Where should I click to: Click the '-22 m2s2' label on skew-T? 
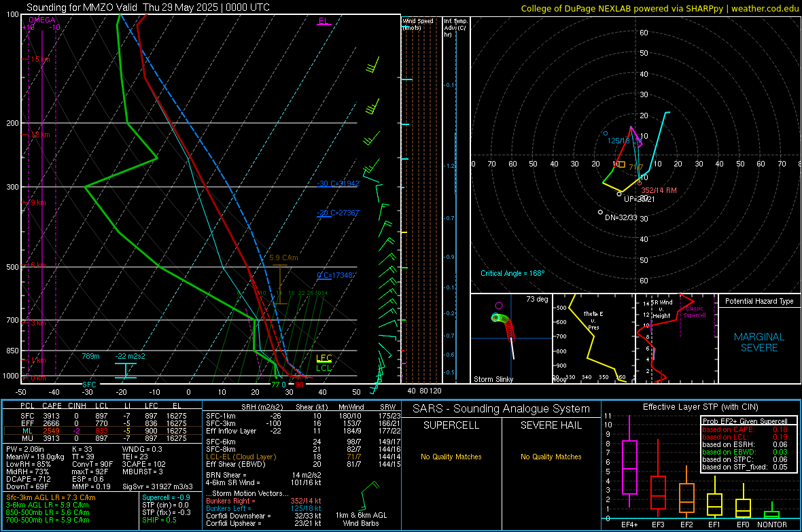[130, 356]
